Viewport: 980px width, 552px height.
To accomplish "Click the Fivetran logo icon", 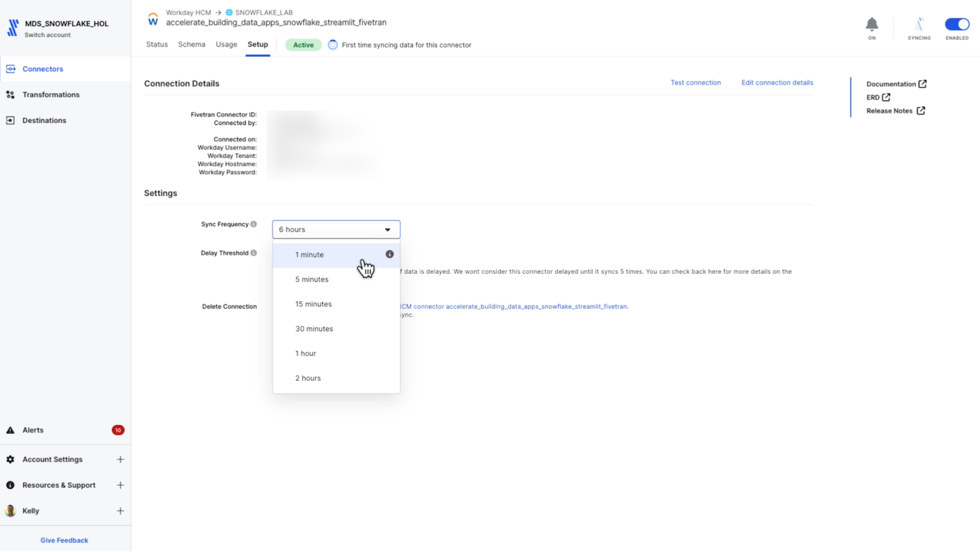I will (12, 28).
